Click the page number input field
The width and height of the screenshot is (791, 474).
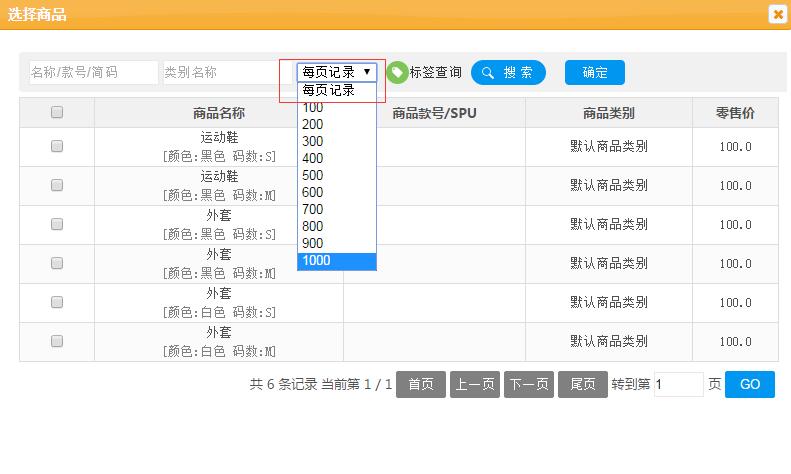coord(679,384)
